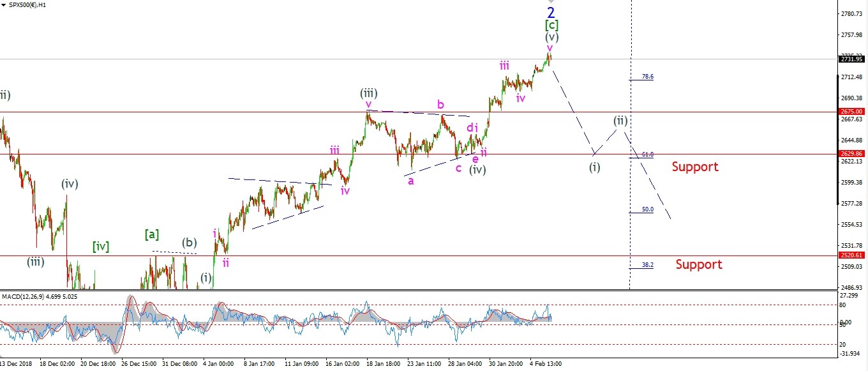Click the 2629.86 red price level tag
Viewport: 868px width, 371px height.
click(850, 154)
